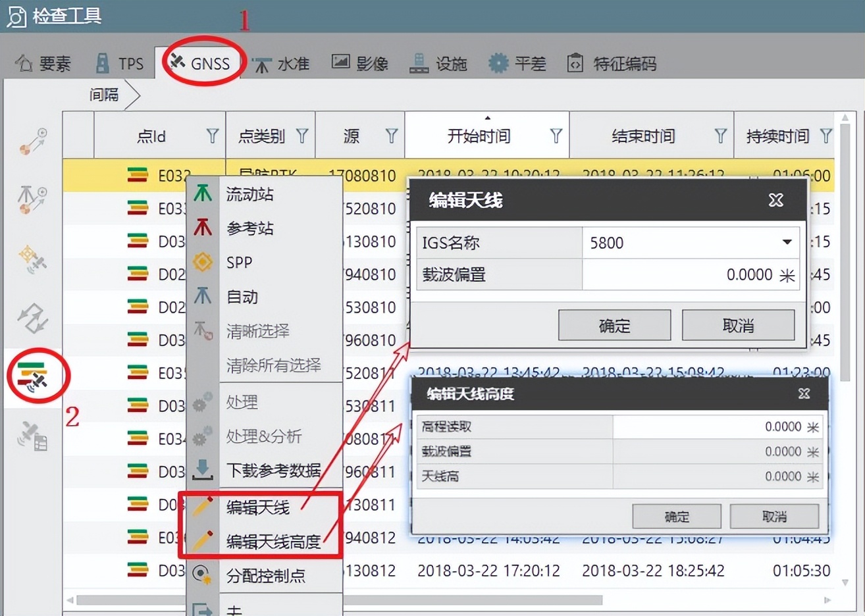Select 分配控制点 menu entry
Image resolution: width=865 pixels, height=616 pixels.
tap(265, 576)
